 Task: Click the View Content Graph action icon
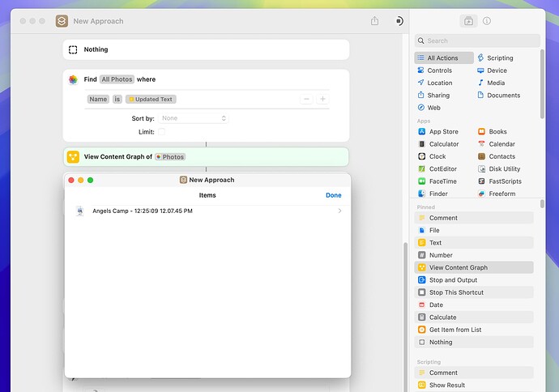coord(73,157)
